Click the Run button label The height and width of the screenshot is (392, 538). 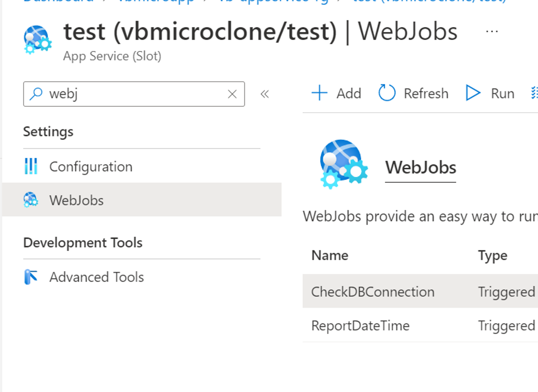pyautogui.click(x=502, y=93)
